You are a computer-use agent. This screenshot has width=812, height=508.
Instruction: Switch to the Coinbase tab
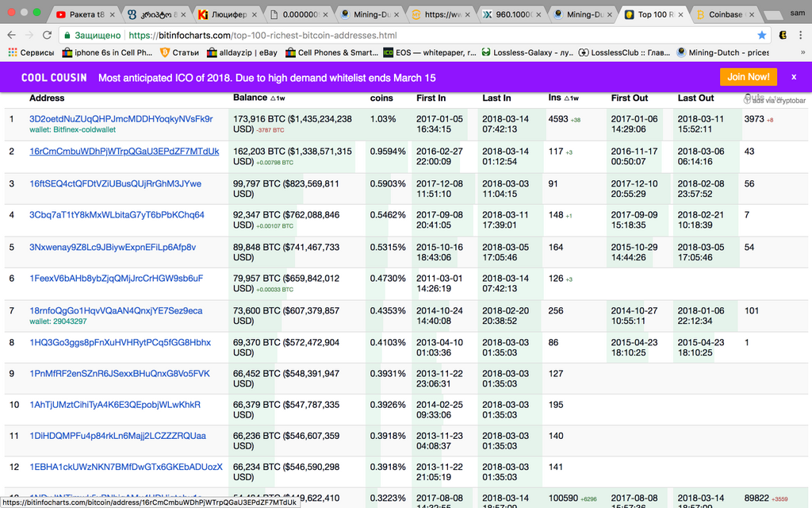(x=722, y=14)
